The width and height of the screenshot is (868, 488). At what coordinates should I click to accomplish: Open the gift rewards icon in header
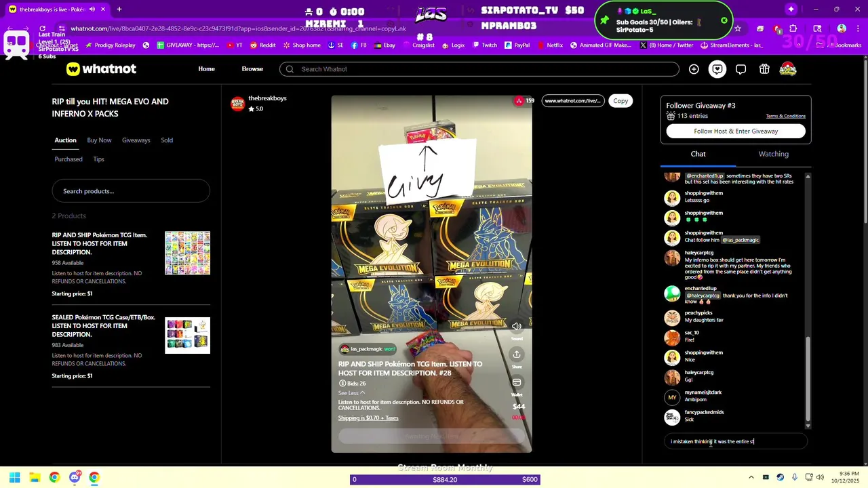coord(764,69)
